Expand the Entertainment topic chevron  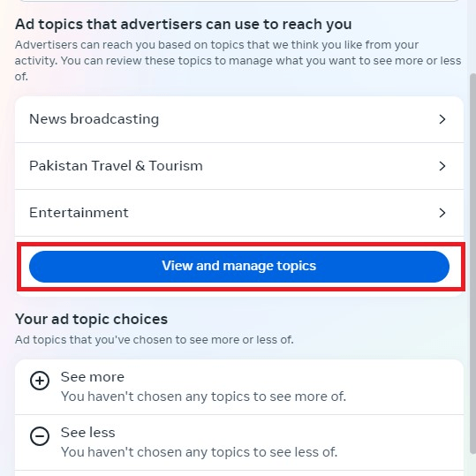(442, 213)
